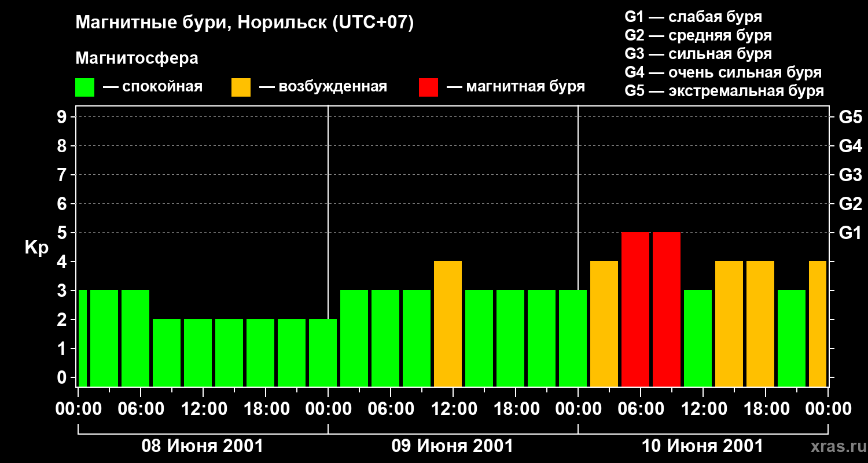Viewport: 868px width, 463px height.
Task: Click the 'G2 — средняя буря' legend line
Action: [698, 35]
